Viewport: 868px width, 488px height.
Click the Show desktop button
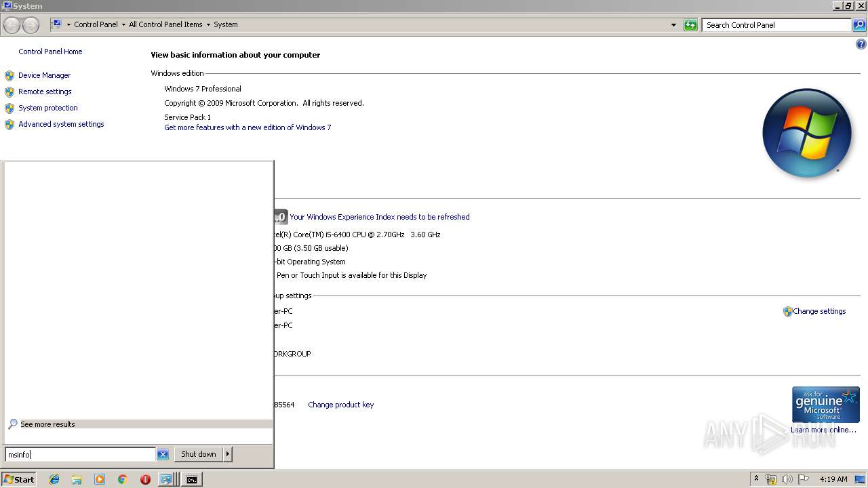[861, 479]
